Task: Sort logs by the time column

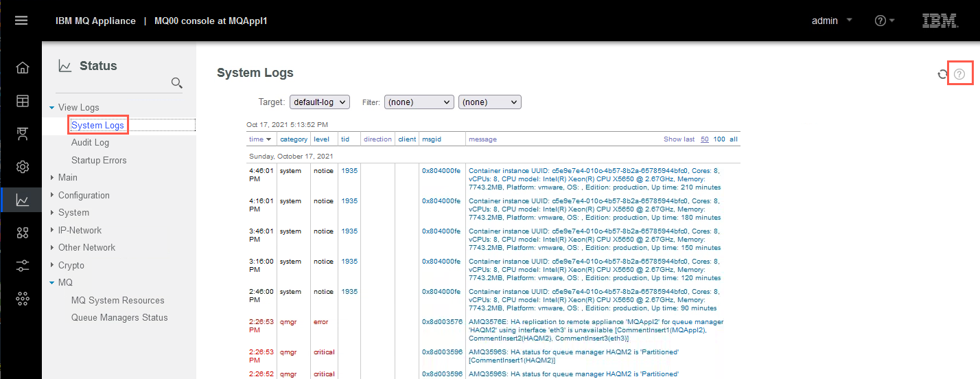Action: click(259, 139)
